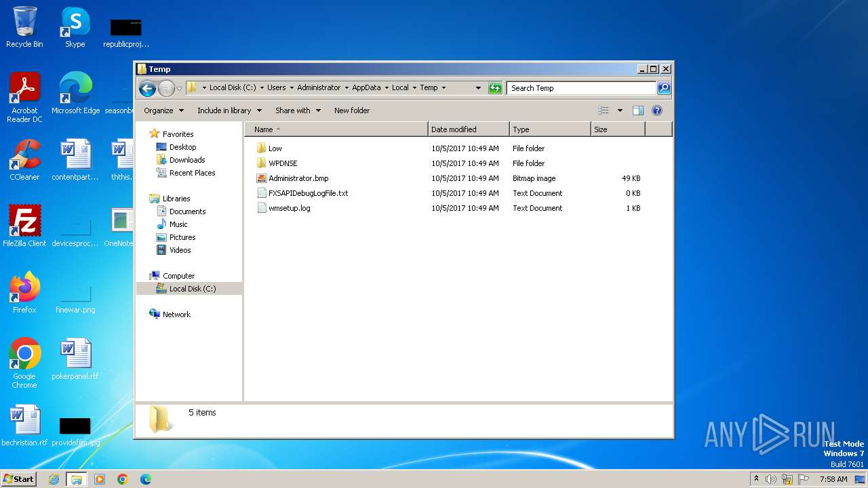Image resolution: width=868 pixels, height=488 pixels.
Task: Click the Start button
Action: coord(18,479)
